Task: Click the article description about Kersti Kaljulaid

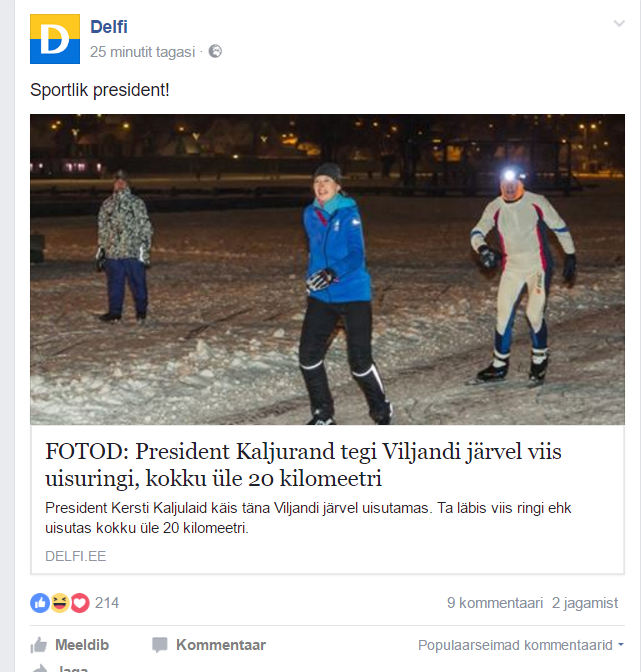Action: pyautogui.click(x=308, y=518)
